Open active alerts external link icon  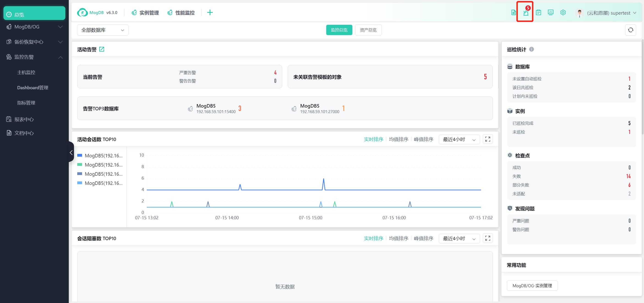pyautogui.click(x=102, y=49)
